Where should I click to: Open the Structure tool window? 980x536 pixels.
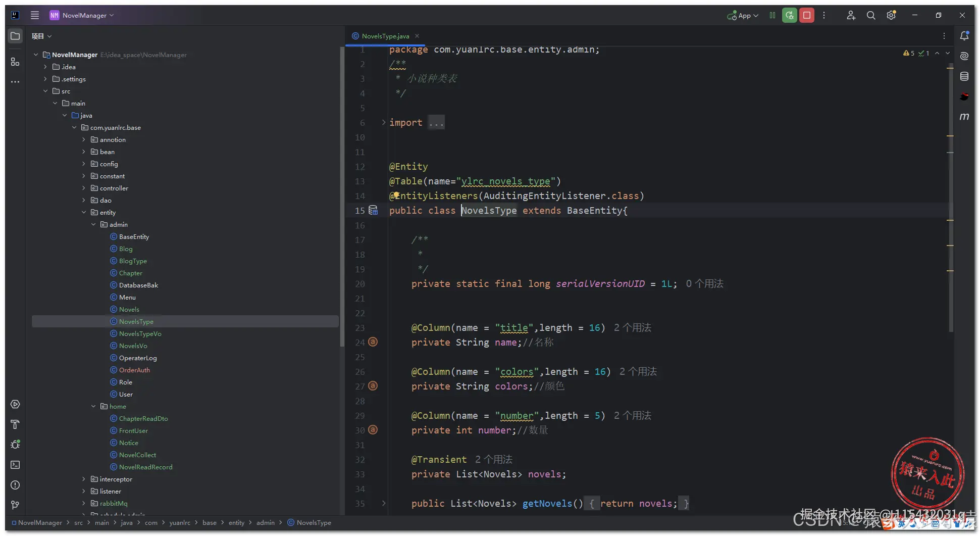(15, 62)
